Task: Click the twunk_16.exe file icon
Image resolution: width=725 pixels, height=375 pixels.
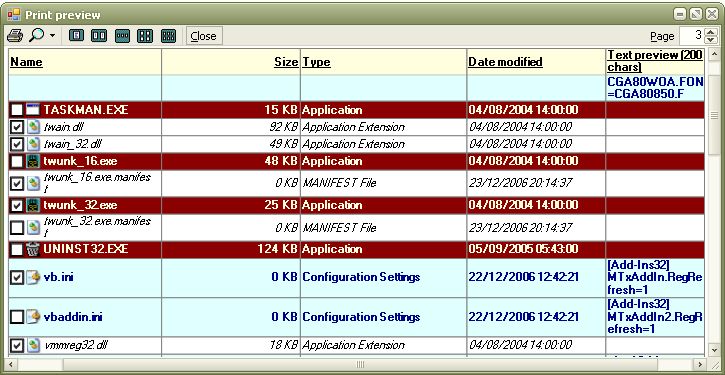Action: 33,161
